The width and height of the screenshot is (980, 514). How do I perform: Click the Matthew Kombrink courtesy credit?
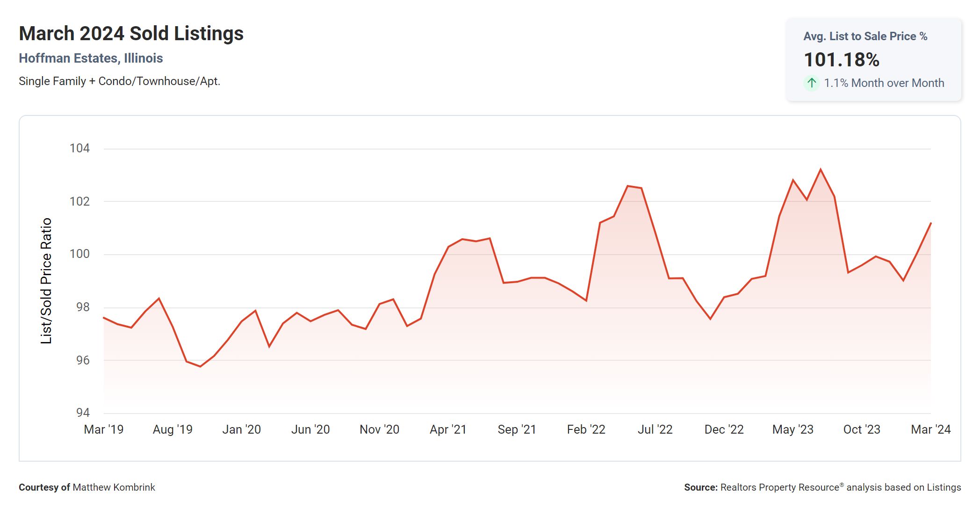(114, 487)
